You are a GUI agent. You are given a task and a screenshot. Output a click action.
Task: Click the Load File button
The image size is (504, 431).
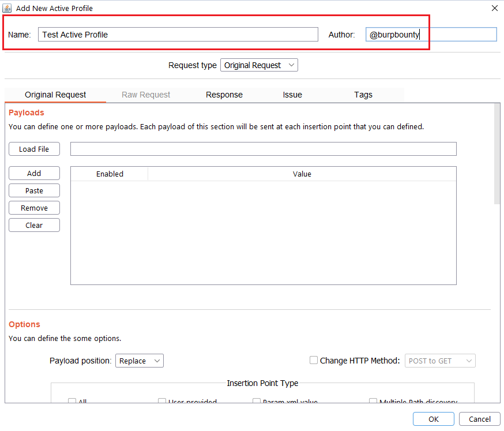(34, 149)
